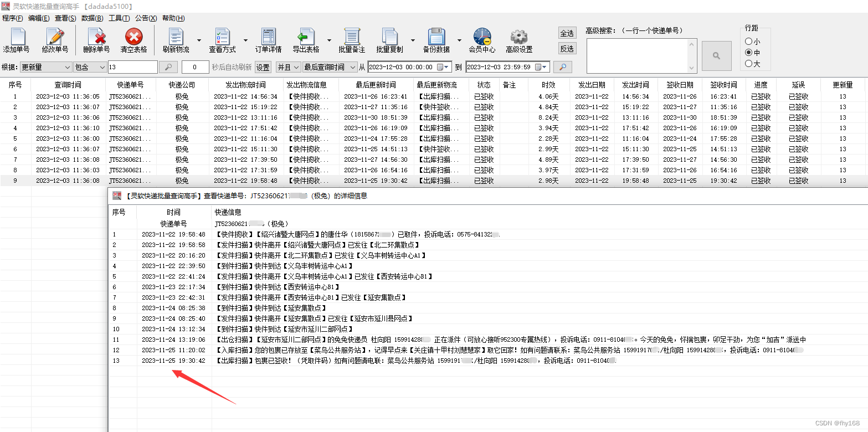Screen dimensions: 868x432
Task: Select 大 row spacing radio button
Action: (749, 64)
